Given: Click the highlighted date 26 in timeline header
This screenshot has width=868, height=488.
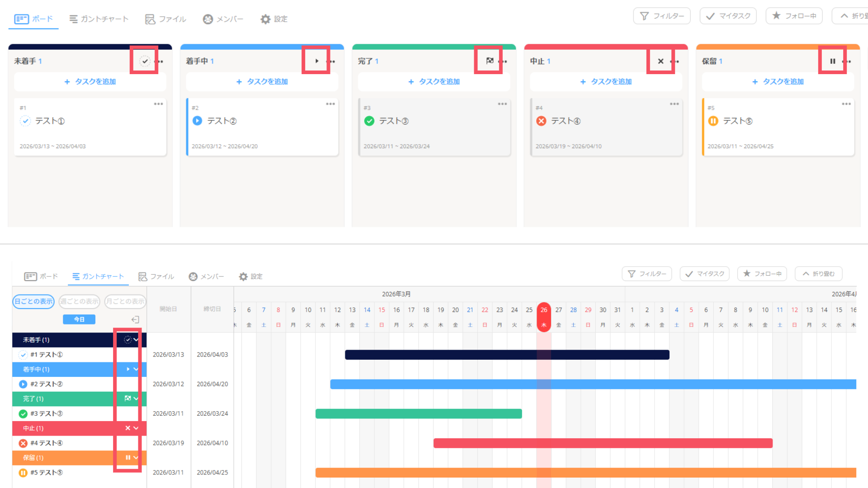Looking at the screenshot, I should [544, 310].
